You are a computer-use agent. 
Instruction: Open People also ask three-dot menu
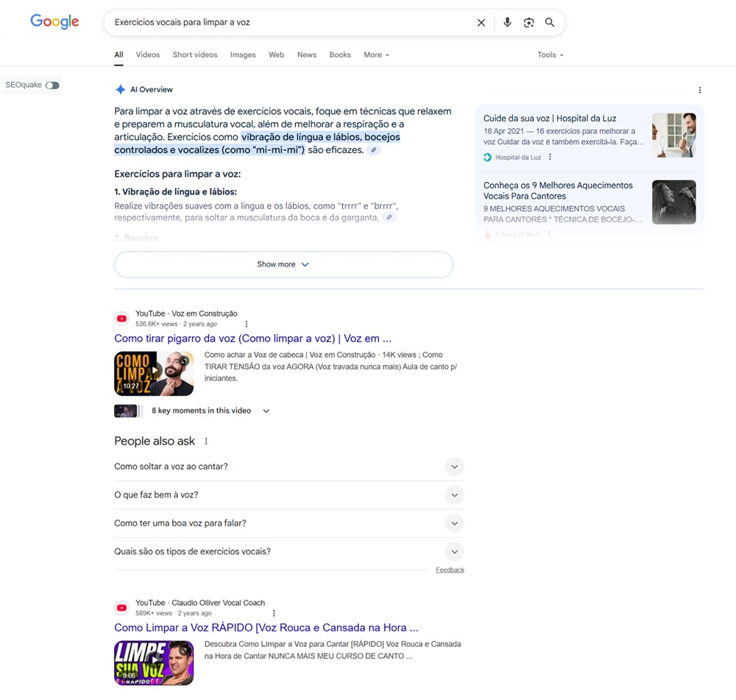tap(206, 442)
